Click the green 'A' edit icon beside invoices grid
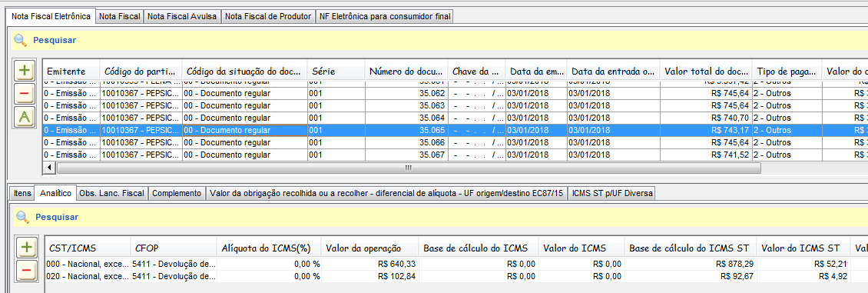 coord(24,118)
